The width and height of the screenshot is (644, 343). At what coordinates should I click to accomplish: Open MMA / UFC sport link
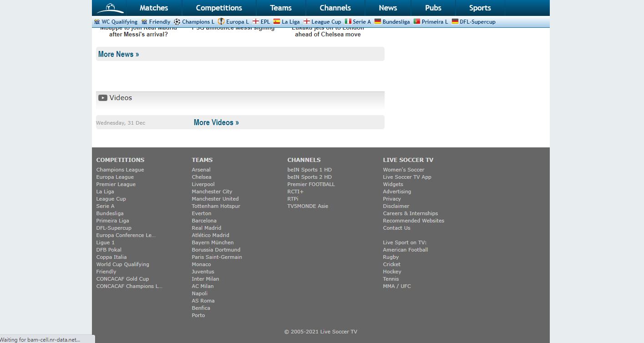point(397,286)
